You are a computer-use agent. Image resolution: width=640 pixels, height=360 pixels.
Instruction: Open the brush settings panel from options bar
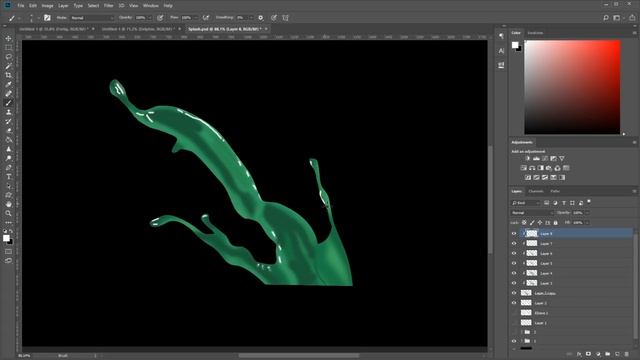click(x=47, y=18)
